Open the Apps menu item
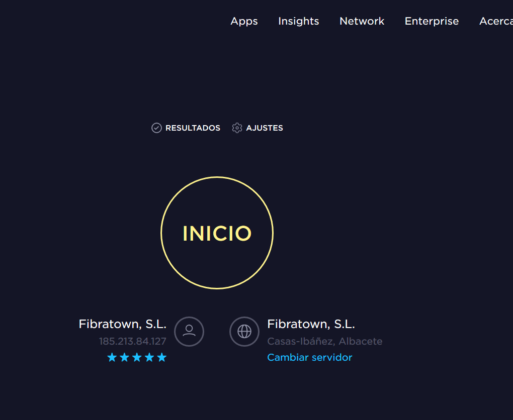Viewport: 513px width, 420px height. (x=244, y=21)
